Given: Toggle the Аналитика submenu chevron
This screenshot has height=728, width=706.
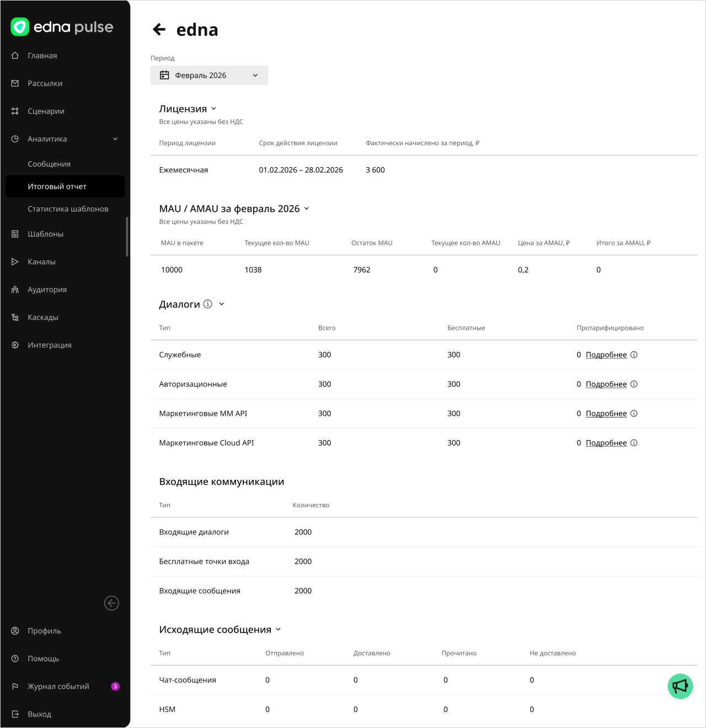Looking at the screenshot, I should click(x=115, y=139).
